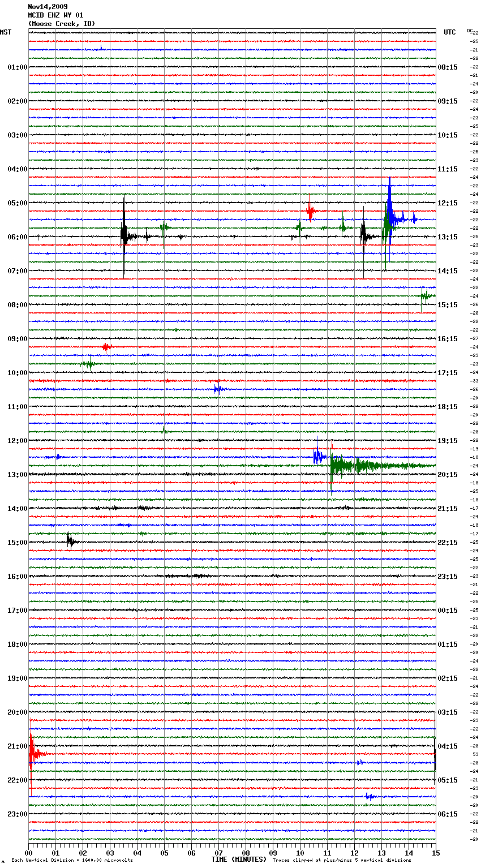
Task: Select the 20:00 MST row label
Action: pos(18,712)
